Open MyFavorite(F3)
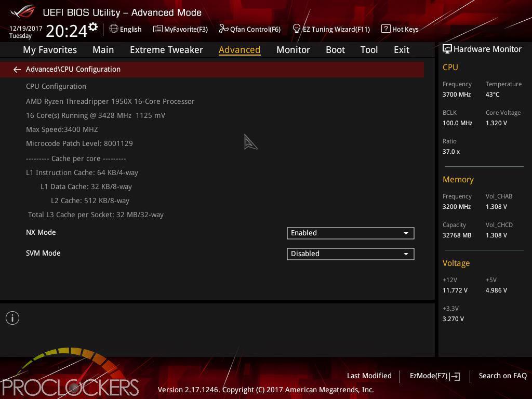 tap(180, 29)
